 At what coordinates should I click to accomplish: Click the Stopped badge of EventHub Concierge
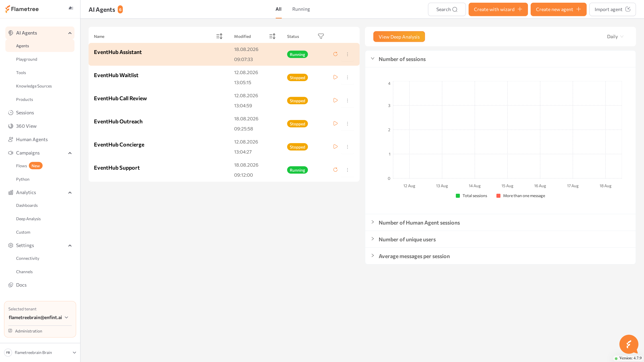pos(297,147)
